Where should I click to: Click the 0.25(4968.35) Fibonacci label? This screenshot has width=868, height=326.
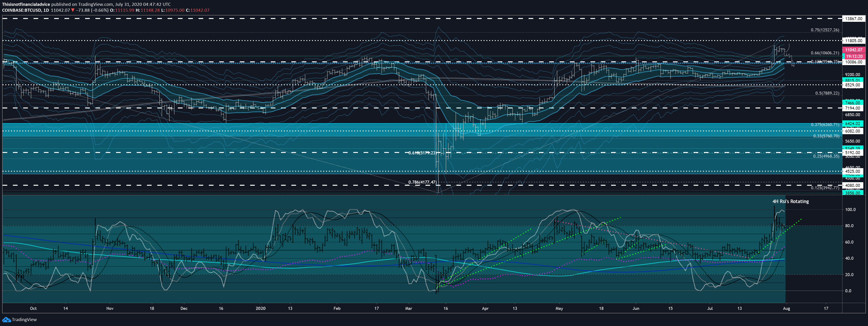point(826,156)
